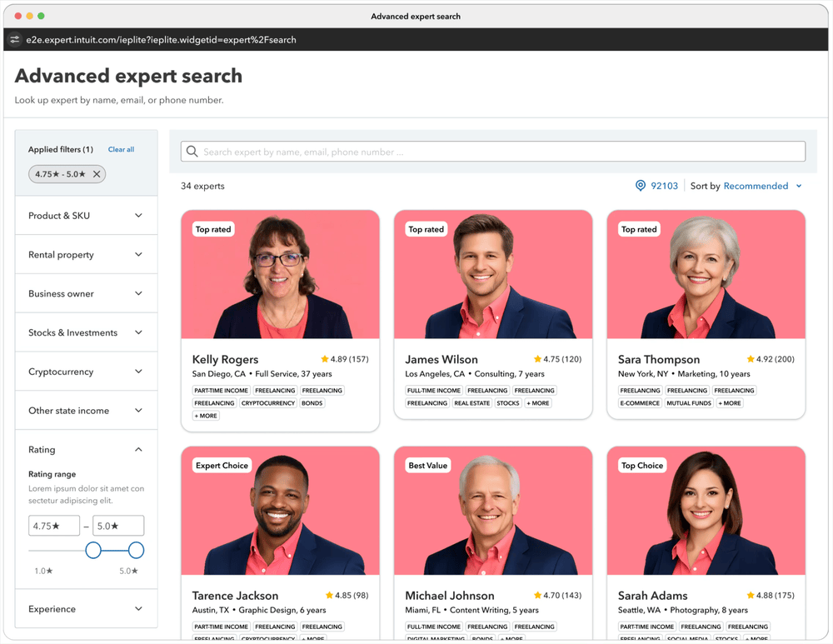Expand the Other state income filter
This screenshot has width=833, height=644.
click(86, 410)
